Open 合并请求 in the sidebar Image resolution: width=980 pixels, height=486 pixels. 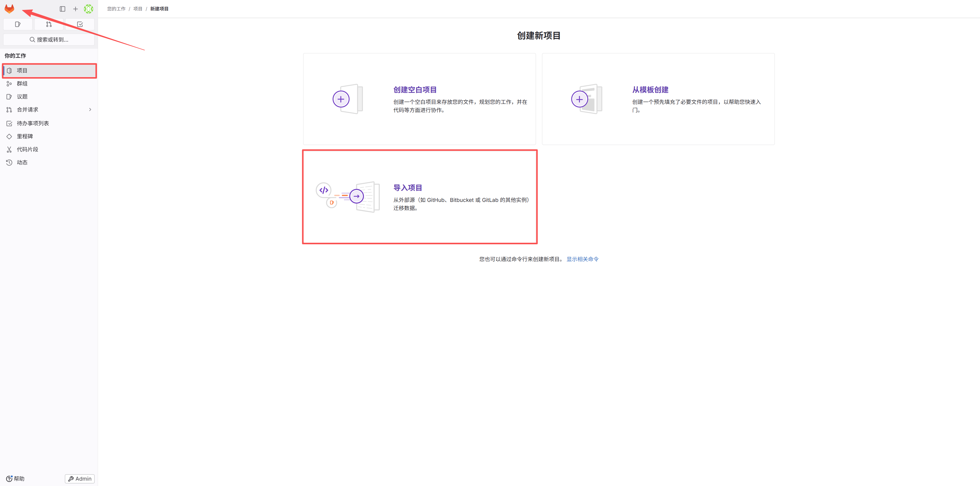tap(49, 110)
